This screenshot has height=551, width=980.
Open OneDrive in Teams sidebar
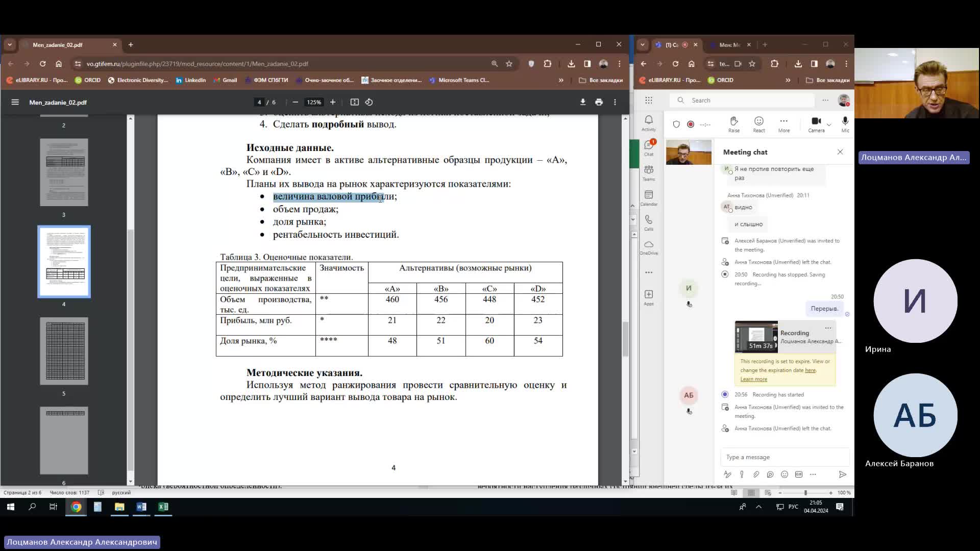pos(649,247)
